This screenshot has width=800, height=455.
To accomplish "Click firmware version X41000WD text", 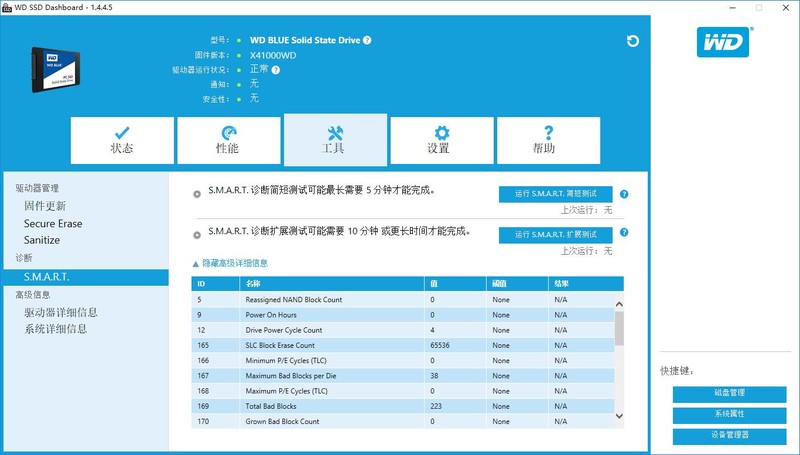I will (x=273, y=56).
